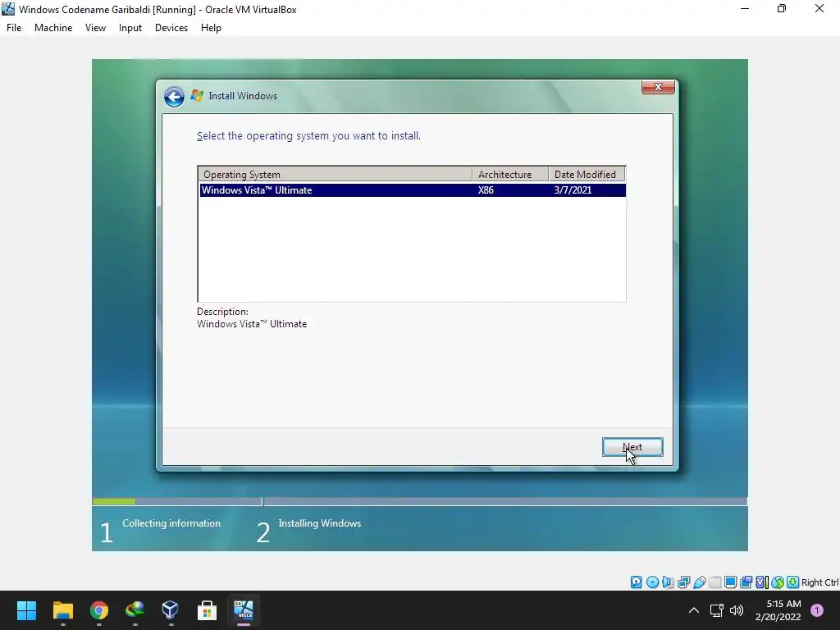Click the running Vista VM taskbar icon
This screenshot has height=630, width=840.
(x=243, y=610)
